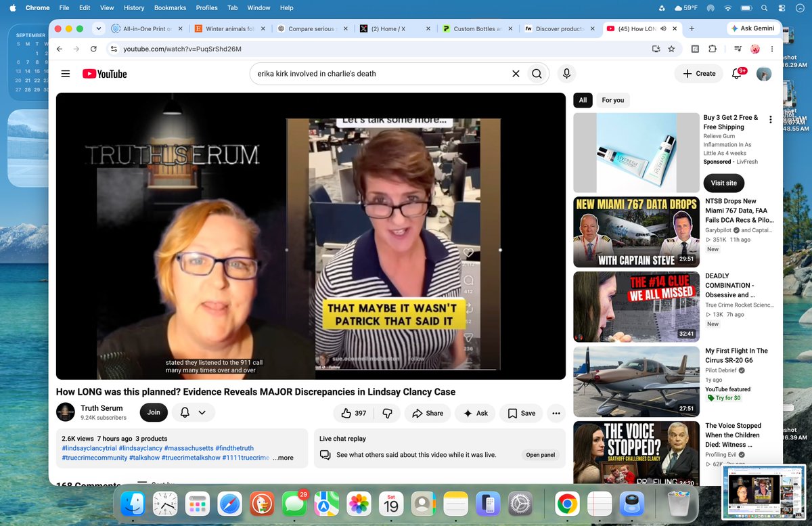Open Messages in the Dock
The height and width of the screenshot is (526, 812).
pos(294,504)
